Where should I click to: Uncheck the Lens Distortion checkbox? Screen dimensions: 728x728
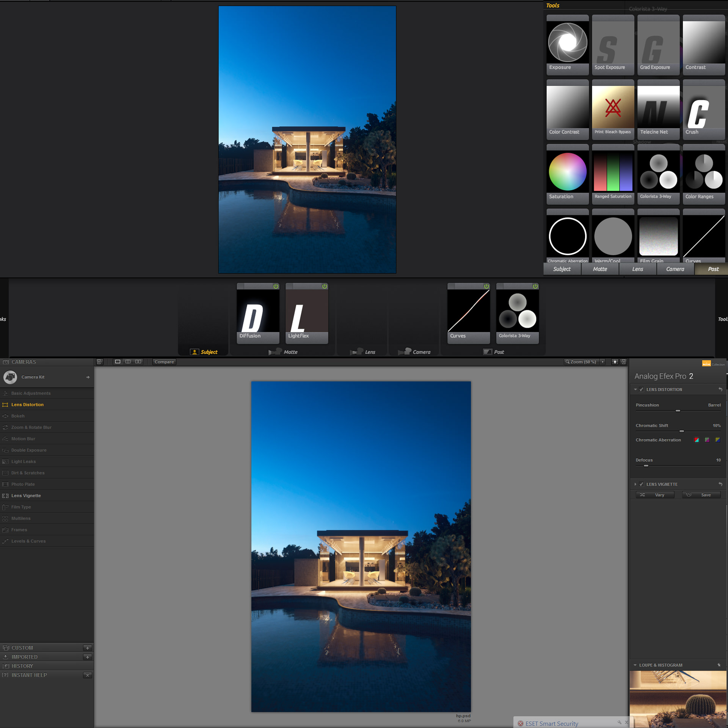642,389
